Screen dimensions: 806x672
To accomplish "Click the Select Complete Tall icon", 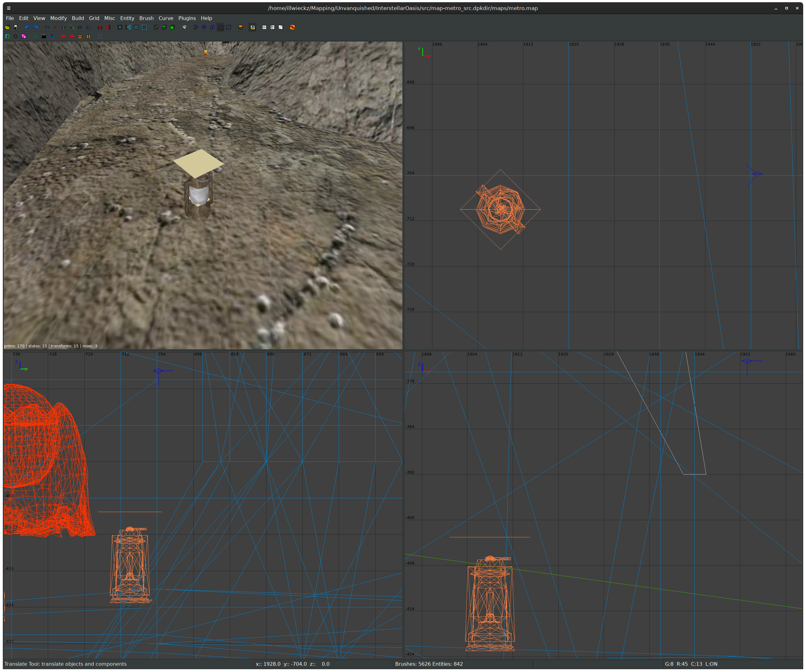I will click(136, 27).
